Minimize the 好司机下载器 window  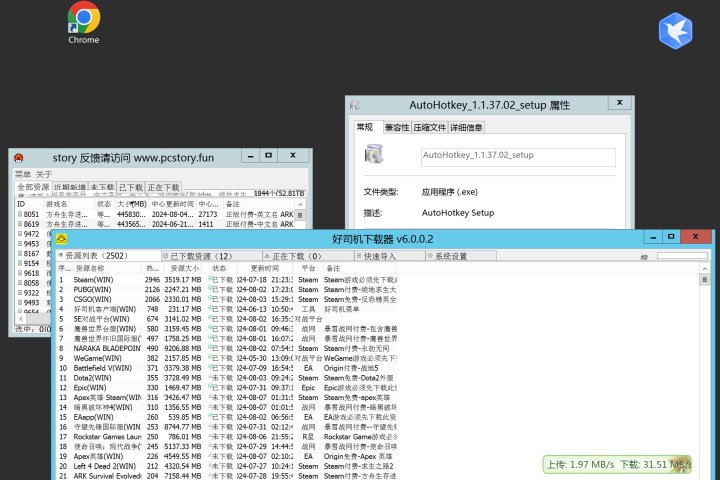(x=652, y=237)
